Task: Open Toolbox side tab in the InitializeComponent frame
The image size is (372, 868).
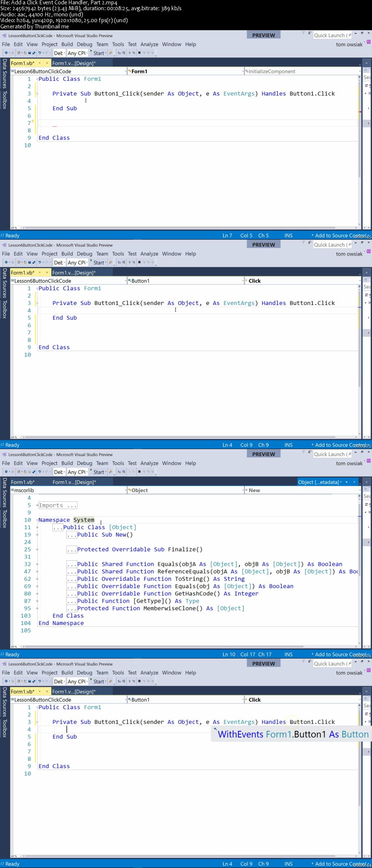Action: 5,100
